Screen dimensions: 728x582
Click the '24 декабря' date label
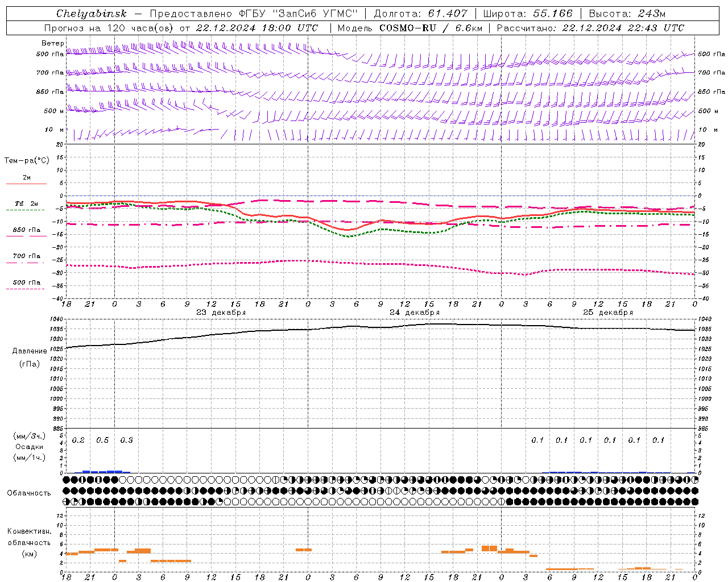coord(415,313)
